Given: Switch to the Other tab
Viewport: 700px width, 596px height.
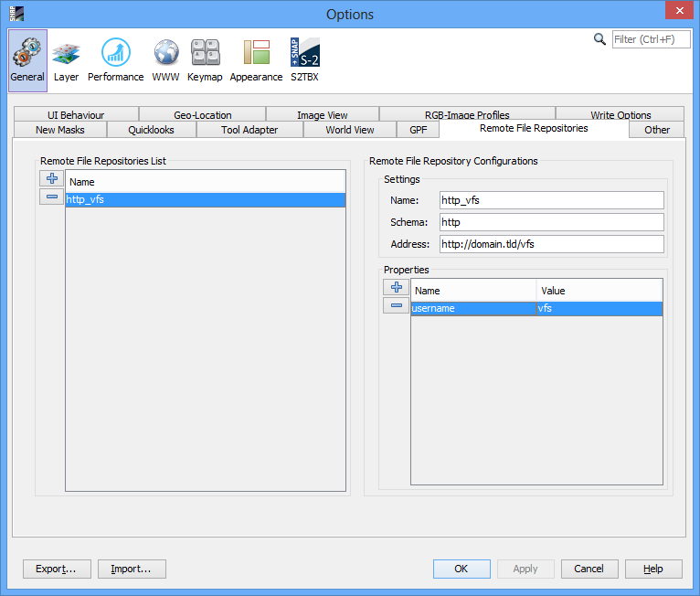Looking at the screenshot, I should [x=657, y=130].
